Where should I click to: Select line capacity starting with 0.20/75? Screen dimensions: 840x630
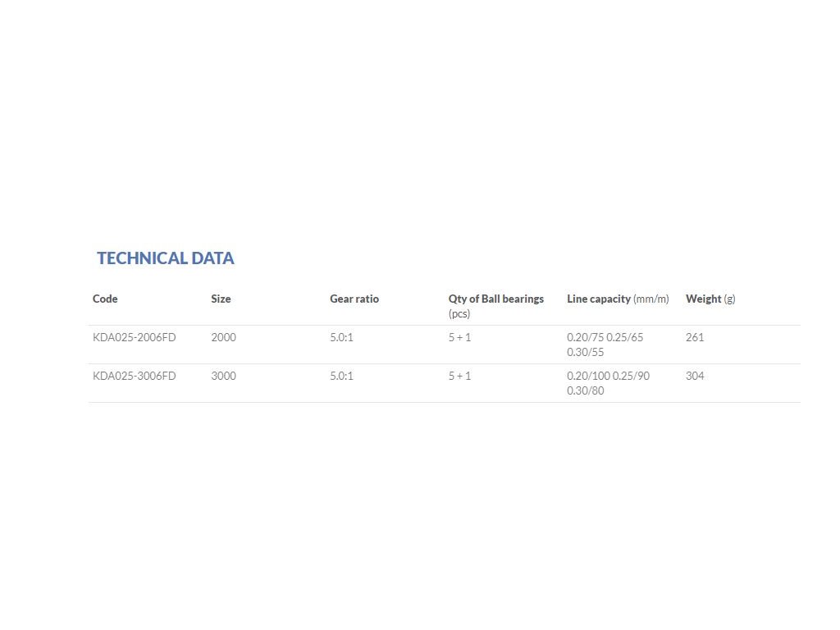click(605, 345)
